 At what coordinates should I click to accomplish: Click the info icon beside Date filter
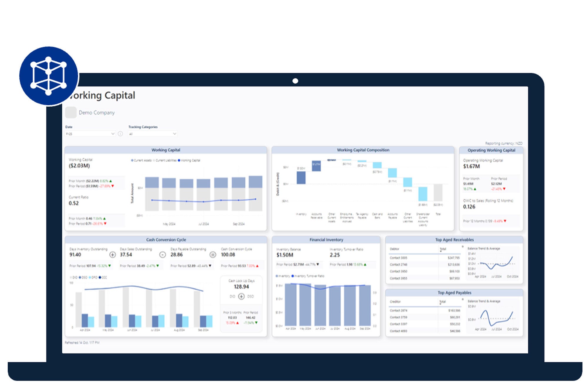120,134
